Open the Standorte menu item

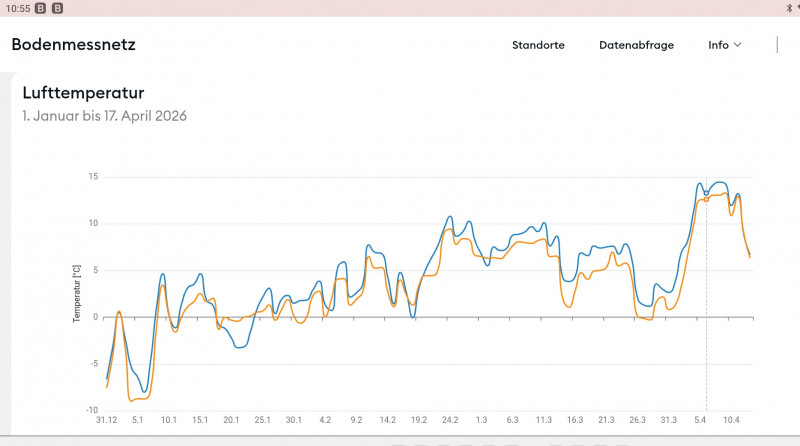click(538, 45)
